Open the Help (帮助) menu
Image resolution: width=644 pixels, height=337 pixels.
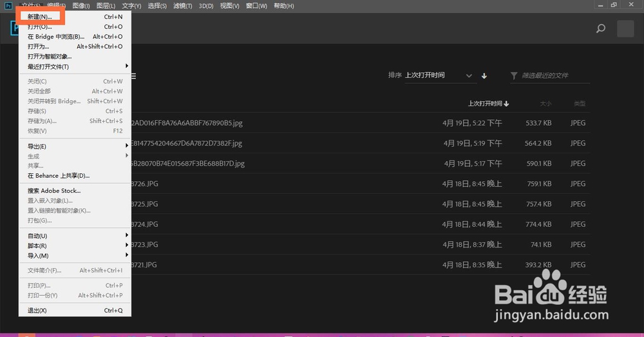pos(284,6)
